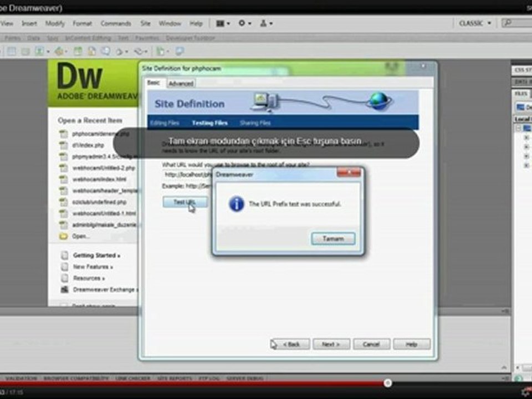Click the Test URL button
The width and height of the screenshot is (532, 399).
pos(185,202)
